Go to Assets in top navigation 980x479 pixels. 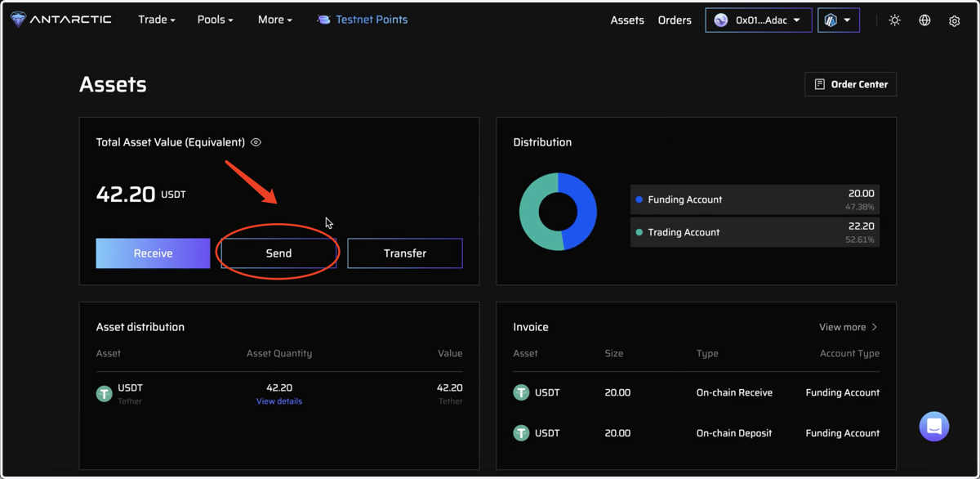pyautogui.click(x=627, y=20)
